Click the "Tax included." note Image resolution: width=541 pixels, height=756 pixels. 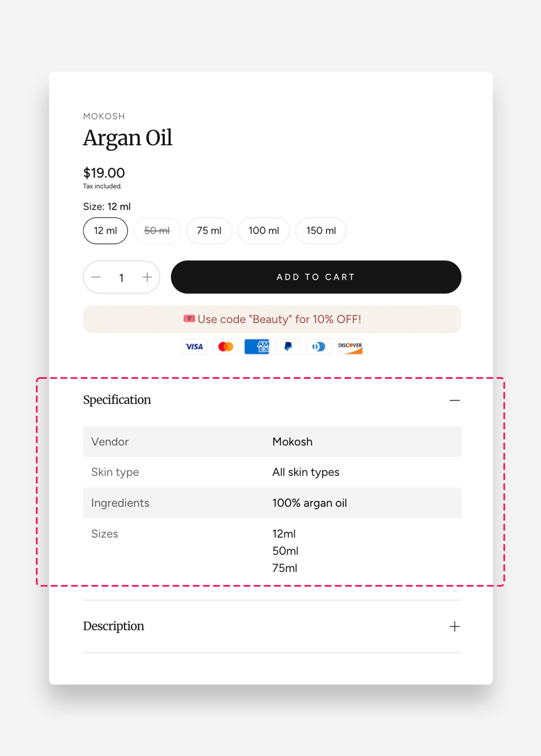pyautogui.click(x=102, y=186)
